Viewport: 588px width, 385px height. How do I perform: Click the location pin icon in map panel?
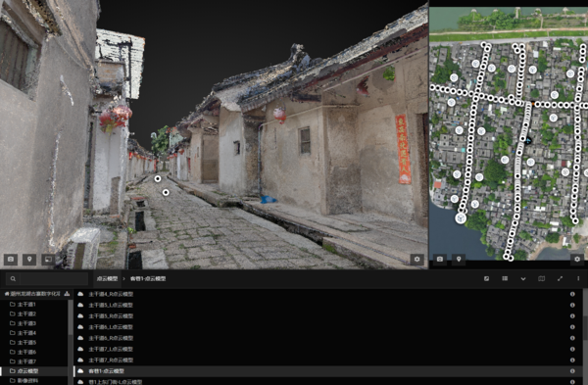tap(459, 259)
